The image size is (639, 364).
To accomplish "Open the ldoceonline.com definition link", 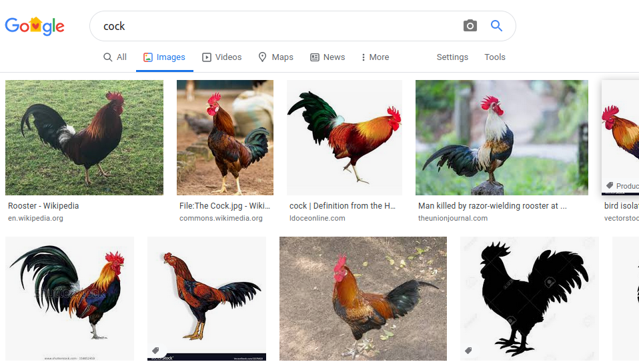I will pyautogui.click(x=317, y=218).
